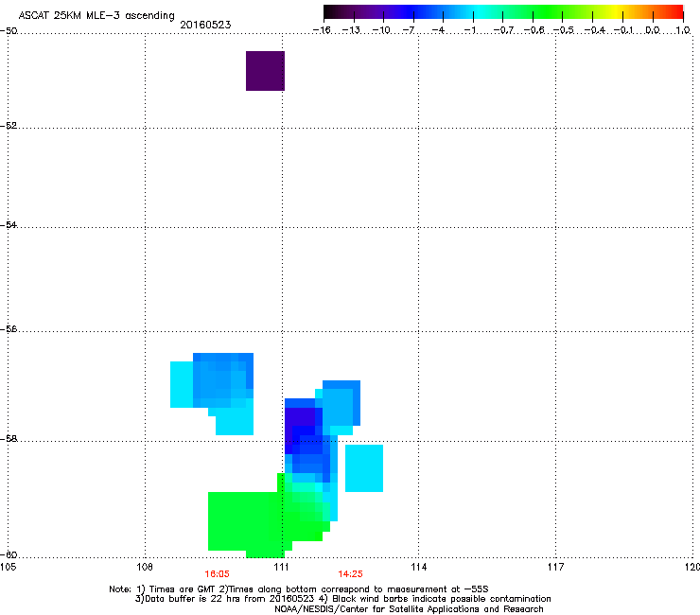Click the "0.0" color scale label
700x615 pixels.
pos(653,30)
